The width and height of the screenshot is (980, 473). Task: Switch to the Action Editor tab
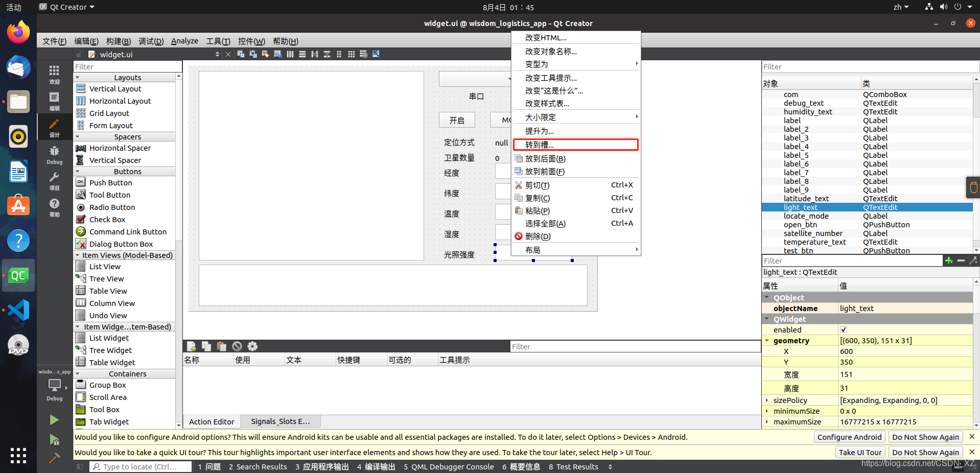tap(212, 421)
